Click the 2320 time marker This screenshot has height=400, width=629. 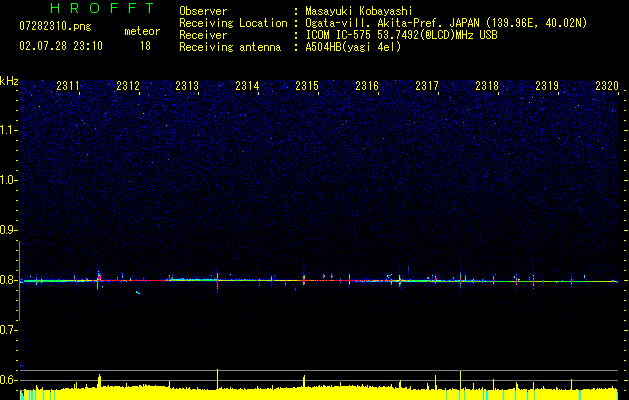607,86
